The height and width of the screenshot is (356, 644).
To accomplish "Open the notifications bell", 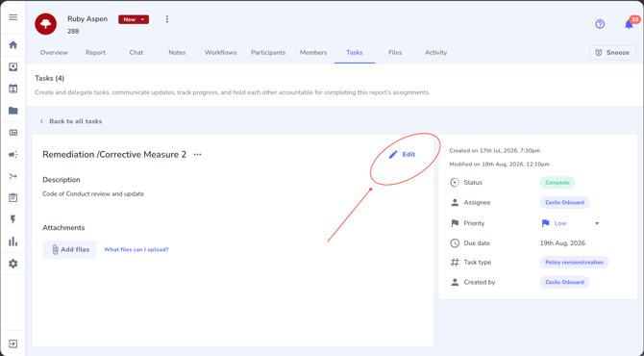I will tap(629, 24).
